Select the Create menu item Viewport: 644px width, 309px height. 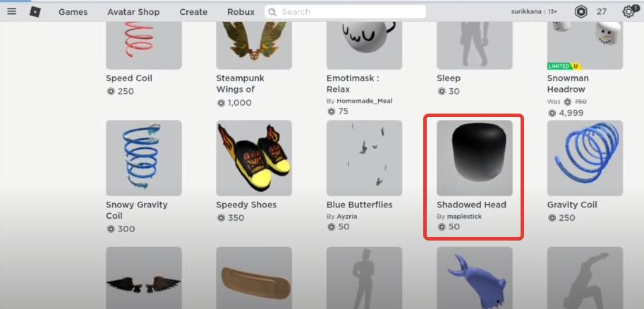193,12
